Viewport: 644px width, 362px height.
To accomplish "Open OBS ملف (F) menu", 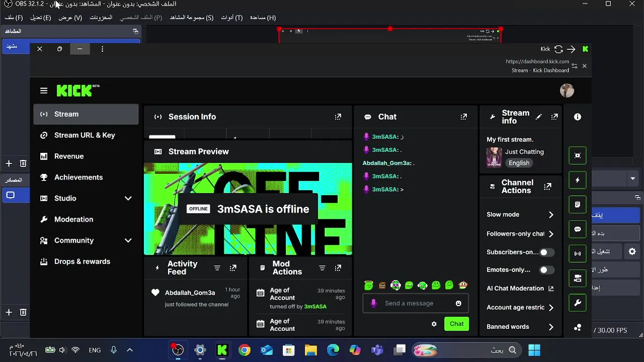I will click(14, 18).
